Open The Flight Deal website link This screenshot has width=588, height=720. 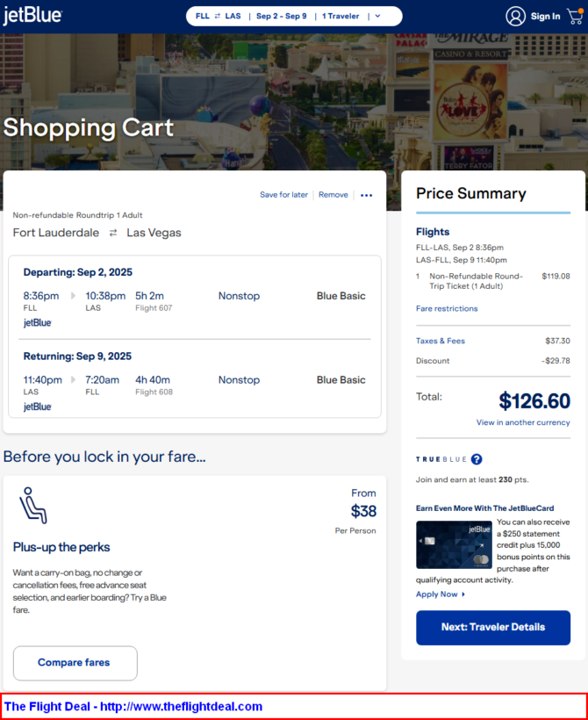[x=133, y=706]
